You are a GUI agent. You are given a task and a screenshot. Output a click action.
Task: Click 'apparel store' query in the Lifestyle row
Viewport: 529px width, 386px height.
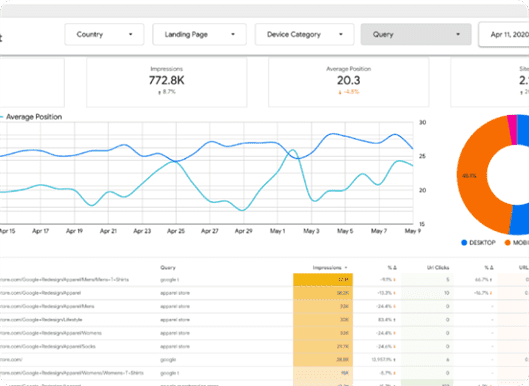(175, 320)
